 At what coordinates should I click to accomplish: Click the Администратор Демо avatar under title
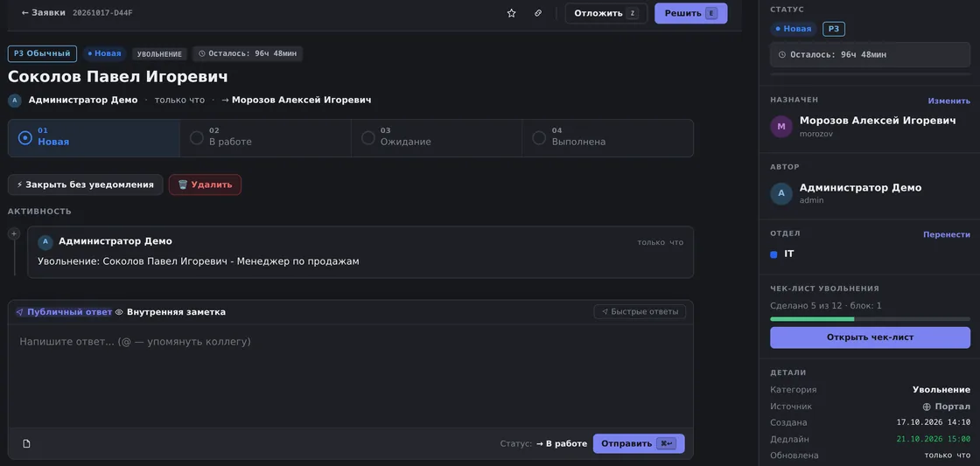pos(15,100)
